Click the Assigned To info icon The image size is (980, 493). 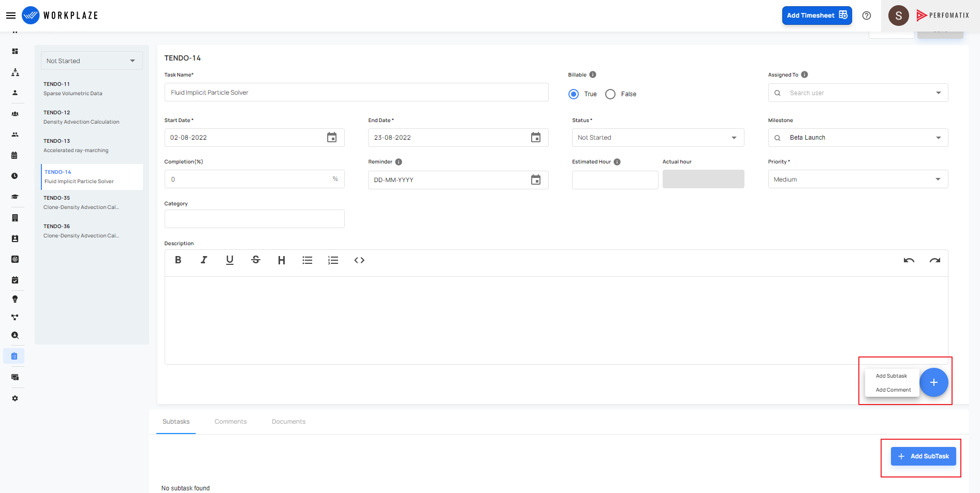(805, 74)
